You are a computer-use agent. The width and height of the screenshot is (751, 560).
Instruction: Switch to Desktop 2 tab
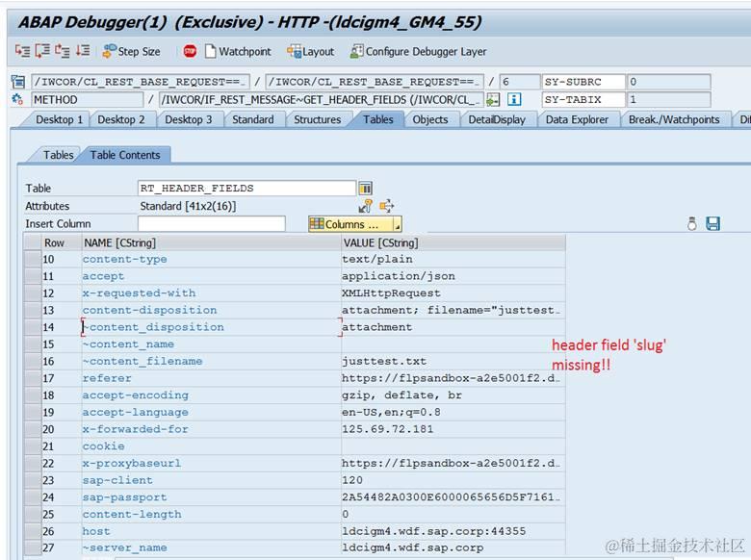pyautogui.click(x=121, y=119)
